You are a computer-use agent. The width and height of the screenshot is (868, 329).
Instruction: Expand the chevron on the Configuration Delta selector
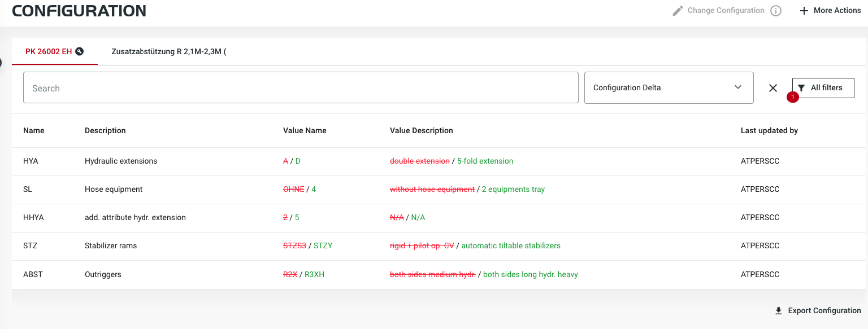pos(737,87)
